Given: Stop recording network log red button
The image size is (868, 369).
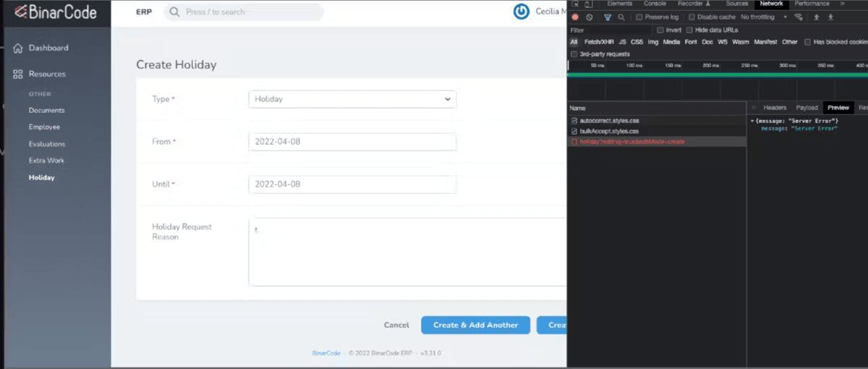Looking at the screenshot, I should 575,17.
